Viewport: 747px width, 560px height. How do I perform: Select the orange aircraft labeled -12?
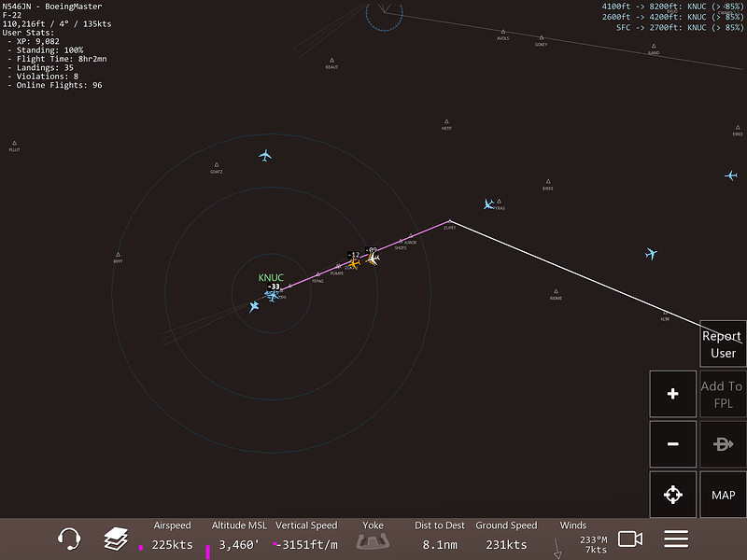354,263
